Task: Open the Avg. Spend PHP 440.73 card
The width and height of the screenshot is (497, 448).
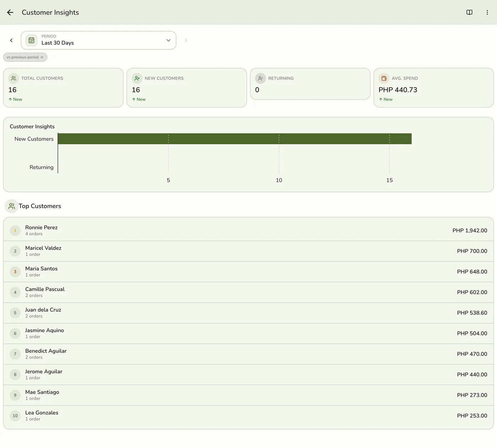Action: pos(434,88)
